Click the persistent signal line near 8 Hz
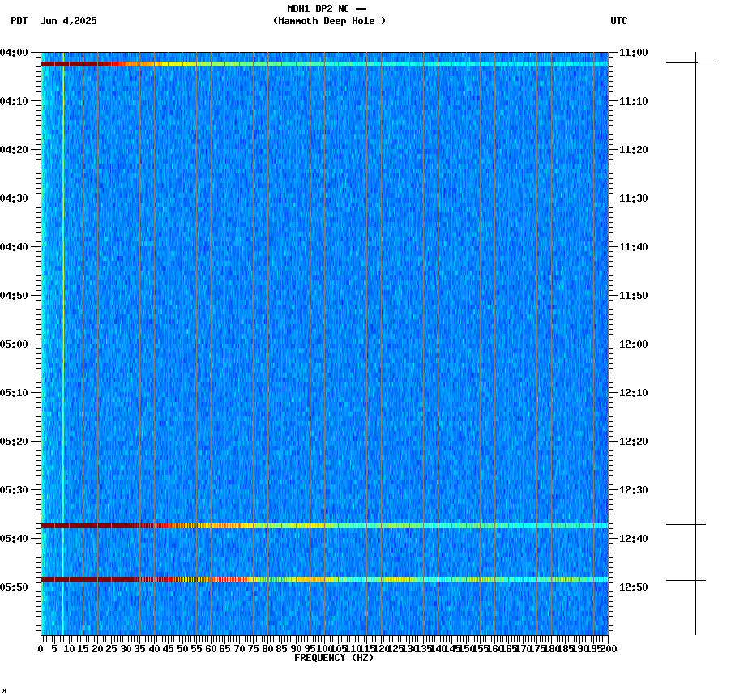The width and height of the screenshot is (731, 700). [x=62, y=324]
